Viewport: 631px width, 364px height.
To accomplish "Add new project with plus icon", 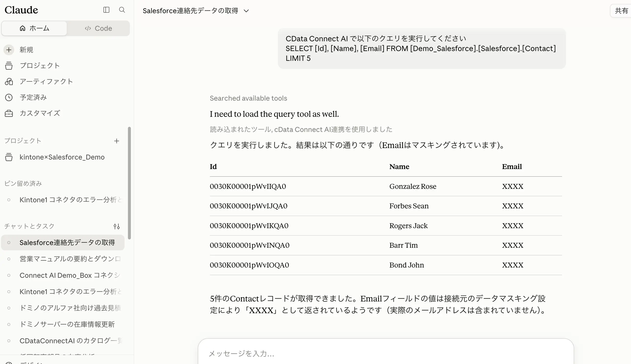I will pyautogui.click(x=117, y=141).
